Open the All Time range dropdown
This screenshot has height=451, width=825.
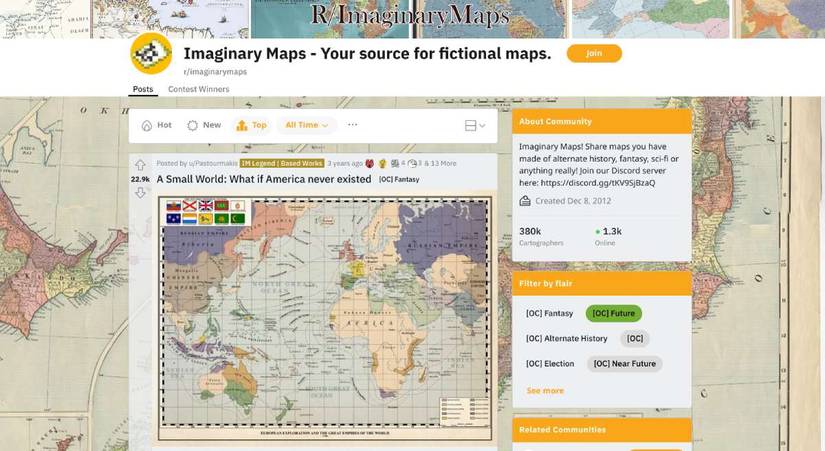[x=307, y=125]
